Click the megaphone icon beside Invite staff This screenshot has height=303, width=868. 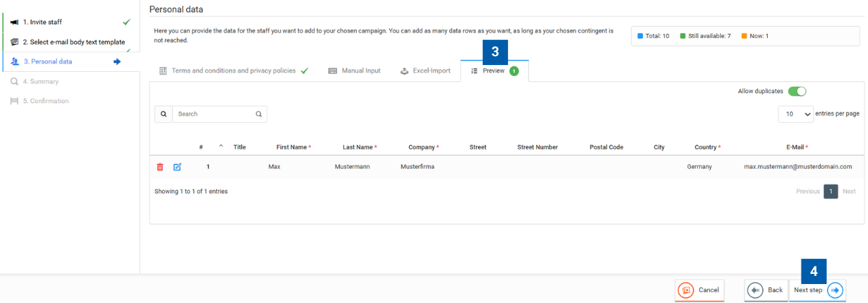[x=14, y=22]
